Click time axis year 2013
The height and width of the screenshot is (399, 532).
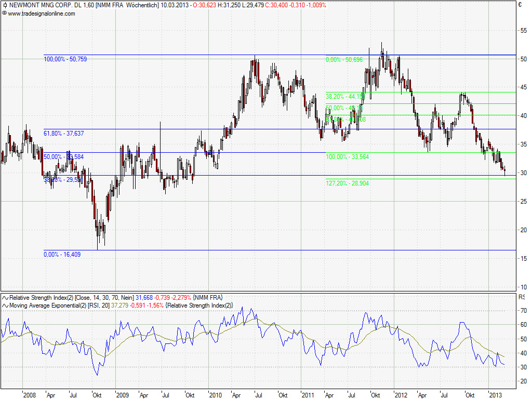click(495, 395)
